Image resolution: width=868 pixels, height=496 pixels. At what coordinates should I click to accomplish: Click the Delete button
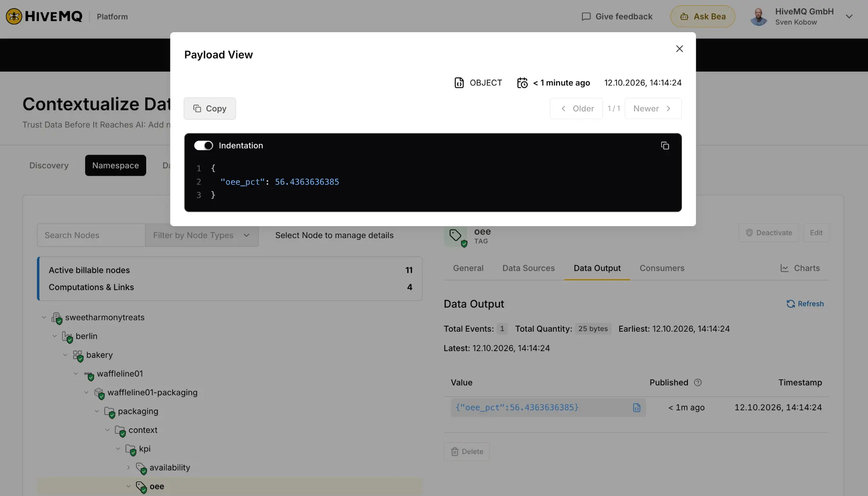tap(467, 452)
